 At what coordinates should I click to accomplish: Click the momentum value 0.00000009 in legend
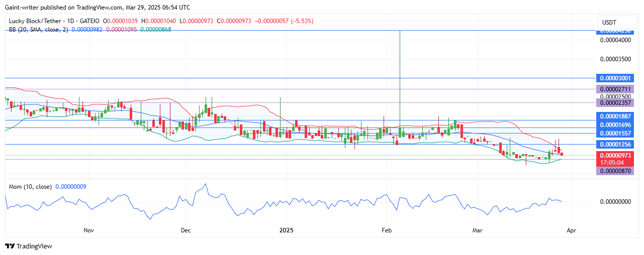71,187
